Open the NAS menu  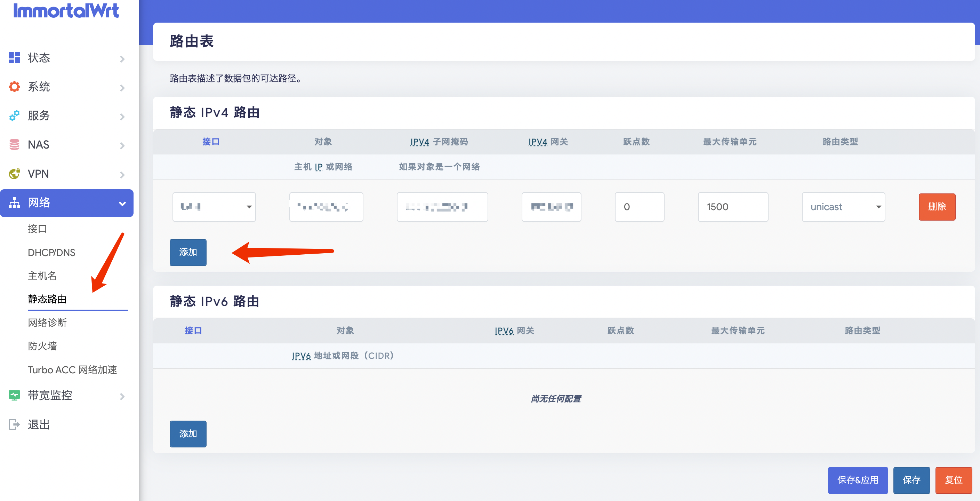66,145
